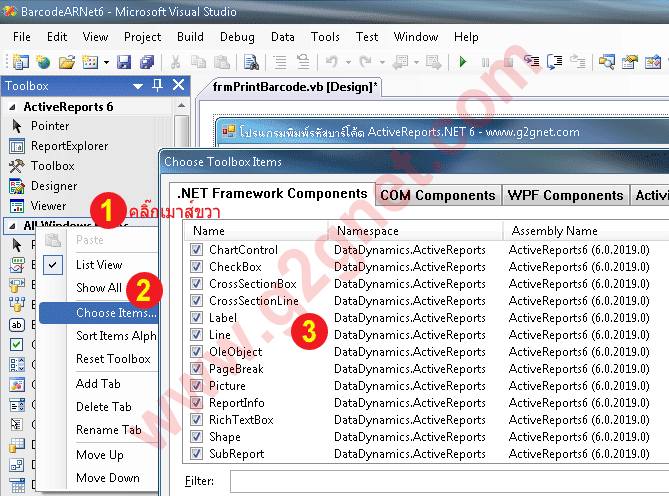Click the Redo arrow icon
Image resolution: width=669 pixels, height=496 pixels.
[366, 62]
